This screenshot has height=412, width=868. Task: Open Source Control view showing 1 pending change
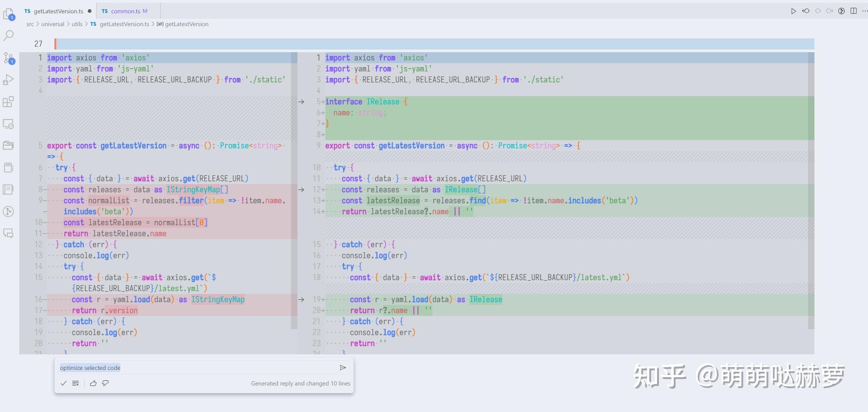8,58
